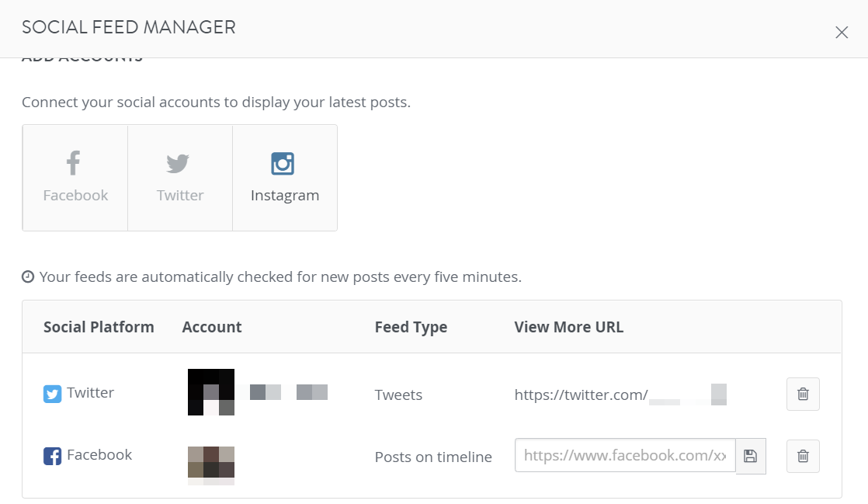Click the Facebook View More URL field

625,455
